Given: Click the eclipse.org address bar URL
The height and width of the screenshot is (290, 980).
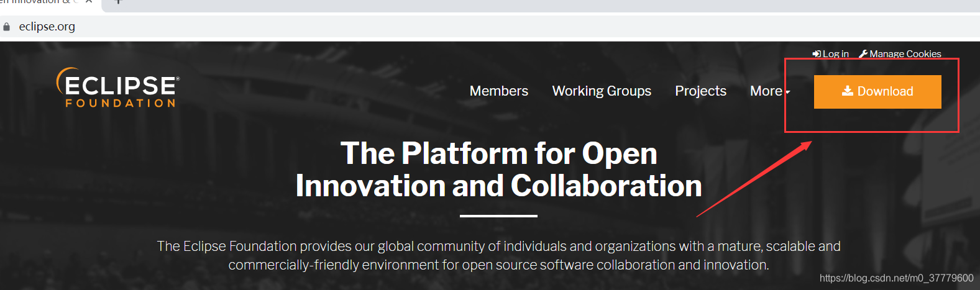Looking at the screenshot, I should 47,27.
